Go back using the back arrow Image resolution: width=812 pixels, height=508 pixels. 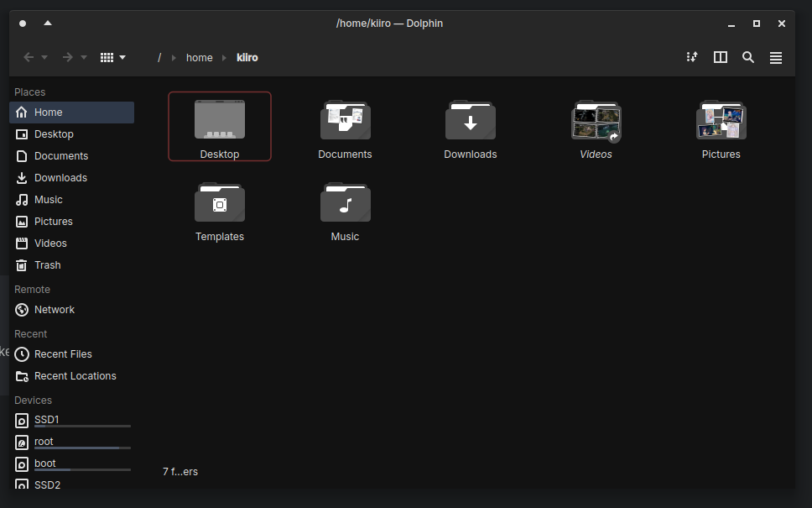[29, 58]
